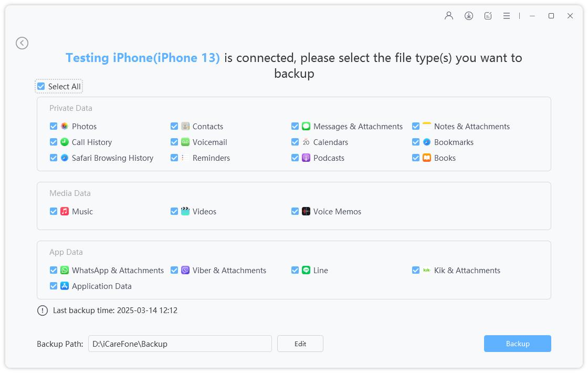This screenshot has width=588, height=373.
Task: Uncheck the Calendars checkbox
Action: tap(295, 142)
